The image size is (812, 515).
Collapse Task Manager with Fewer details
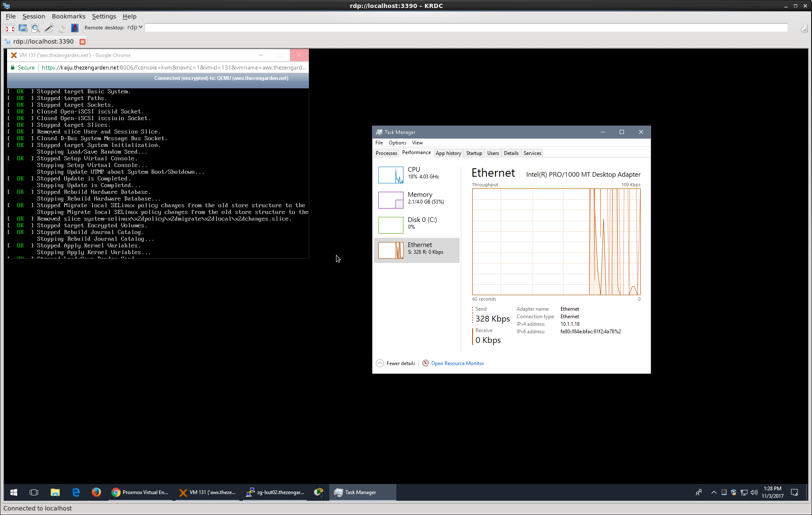(396, 363)
